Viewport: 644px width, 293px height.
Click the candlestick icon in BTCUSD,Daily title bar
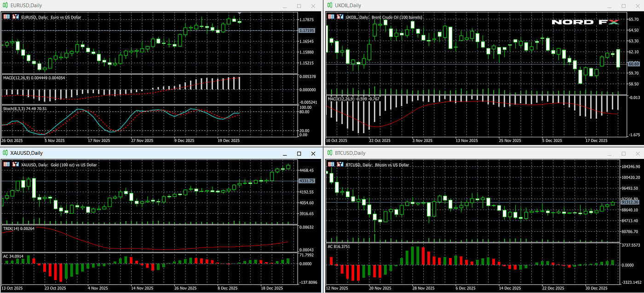(329, 153)
